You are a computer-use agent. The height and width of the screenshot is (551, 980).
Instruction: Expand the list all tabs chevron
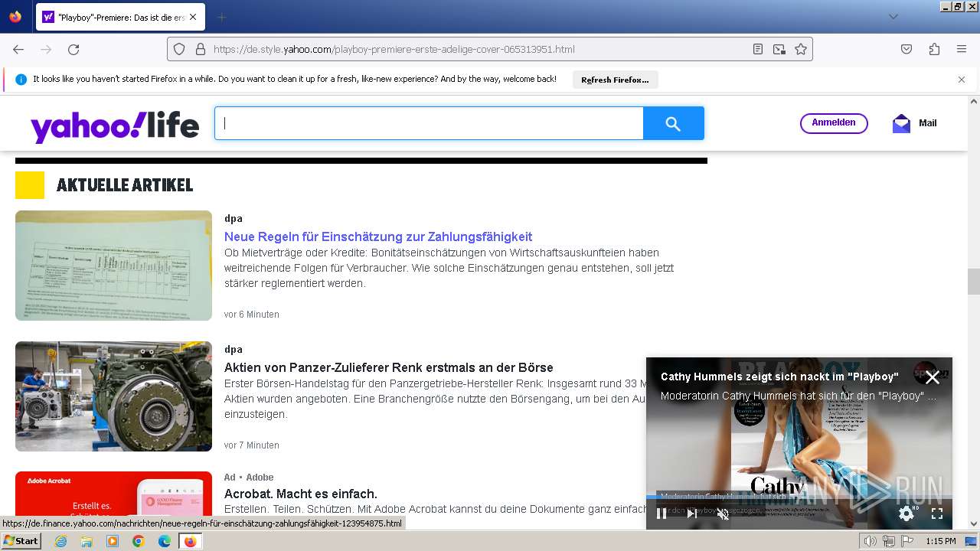(893, 17)
